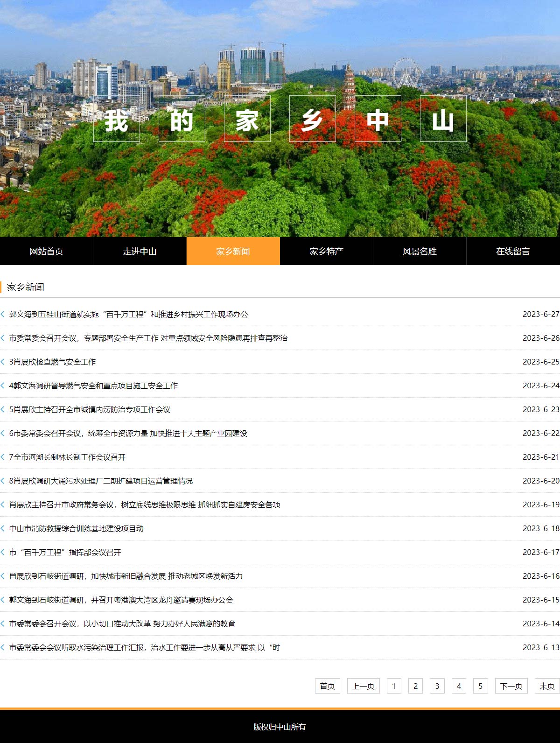560x743 pixels.
Task: Open 中山市消防救援综合训练基地建设项目动 article
Action: 77,529
